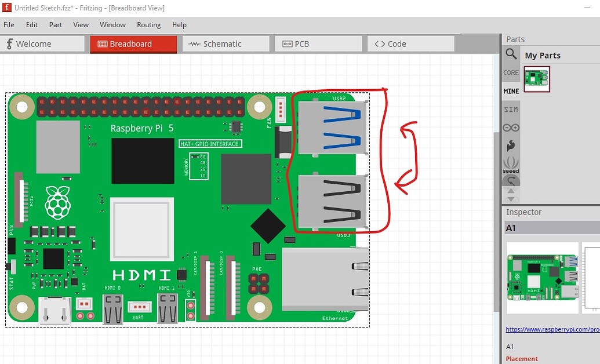Screen dimensions: 600x364
Task: Click the Raspberry Pi logo on board
Action: 58,203
